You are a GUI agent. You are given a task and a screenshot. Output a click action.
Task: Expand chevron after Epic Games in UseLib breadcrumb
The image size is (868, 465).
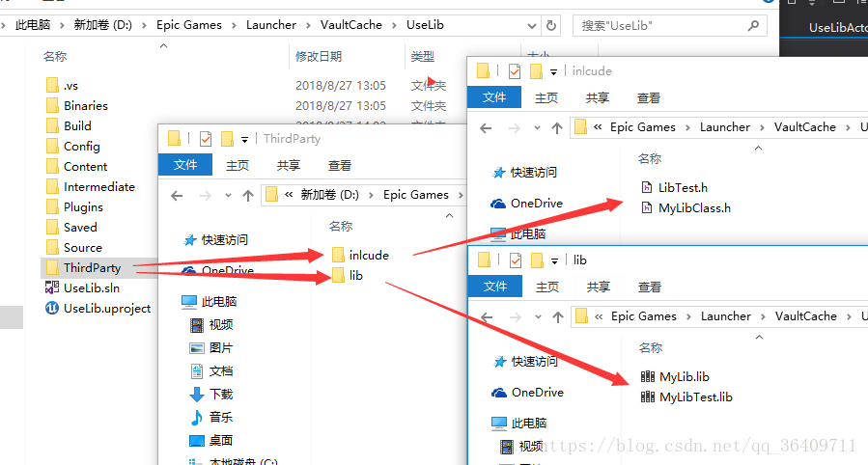tap(234, 25)
